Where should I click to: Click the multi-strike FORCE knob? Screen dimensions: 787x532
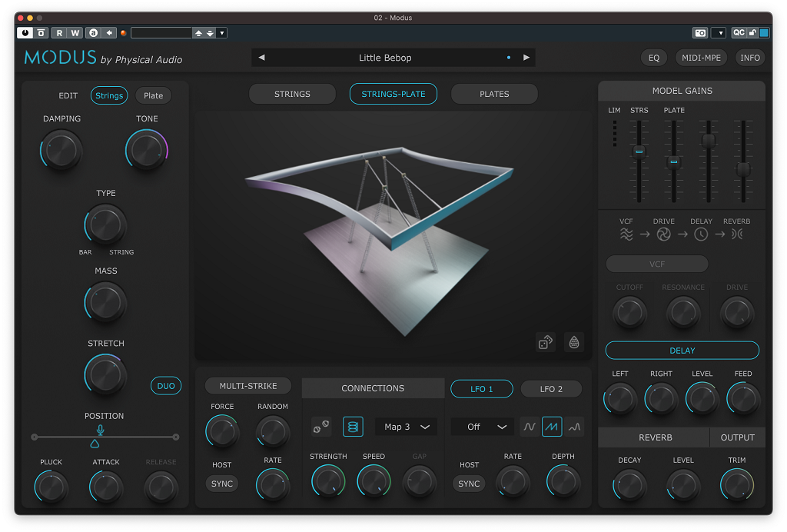(222, 431)
